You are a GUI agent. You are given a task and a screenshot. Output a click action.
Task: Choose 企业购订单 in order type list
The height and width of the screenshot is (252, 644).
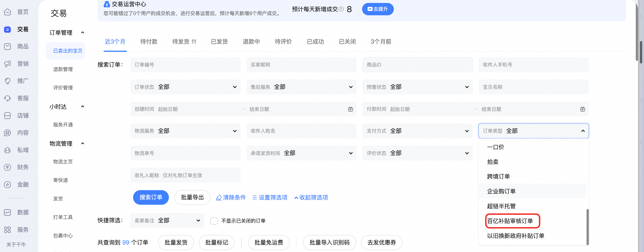(x=533, y=191)
